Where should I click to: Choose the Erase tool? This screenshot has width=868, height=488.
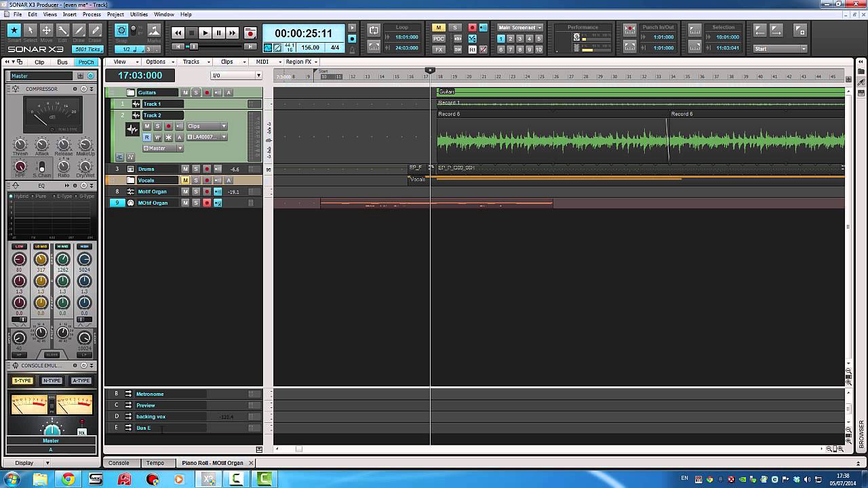[95, 30]
